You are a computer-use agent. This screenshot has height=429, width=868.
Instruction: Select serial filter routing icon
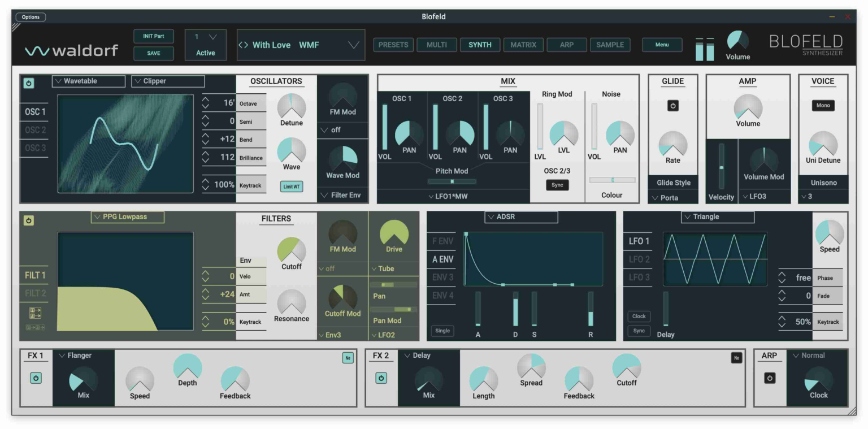(35, 328)
